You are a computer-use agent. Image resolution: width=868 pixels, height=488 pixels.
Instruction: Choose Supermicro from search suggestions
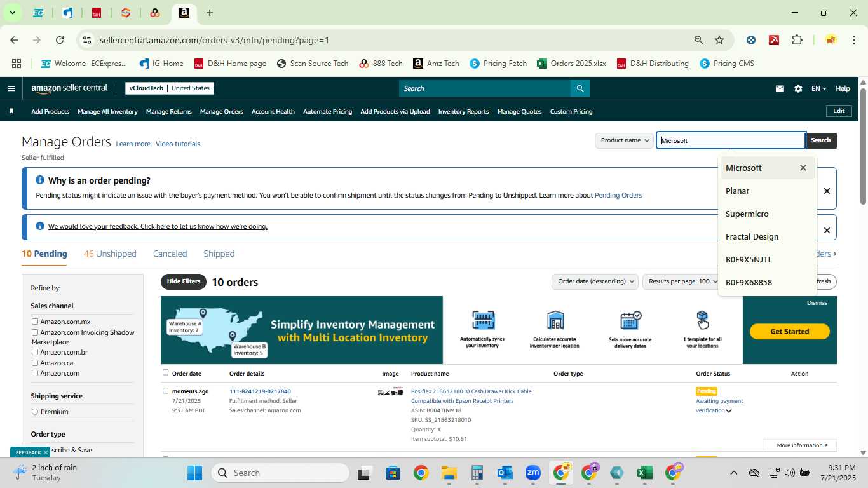coord(767,213)
